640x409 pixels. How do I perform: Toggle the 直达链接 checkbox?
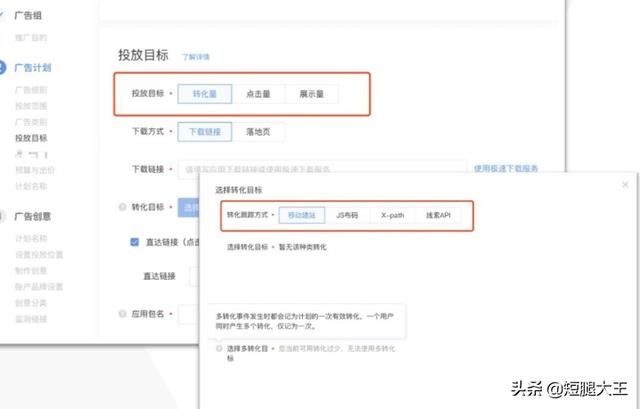tap(134, 242)
